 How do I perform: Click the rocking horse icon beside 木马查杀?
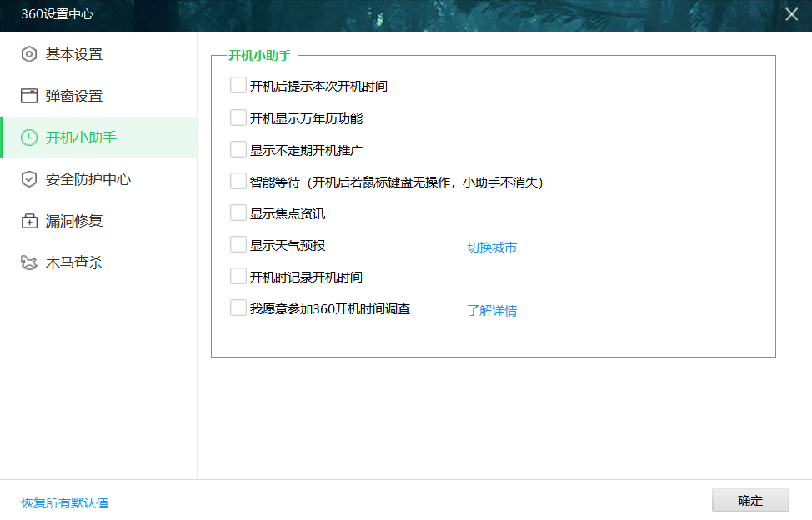pos(29,262)
